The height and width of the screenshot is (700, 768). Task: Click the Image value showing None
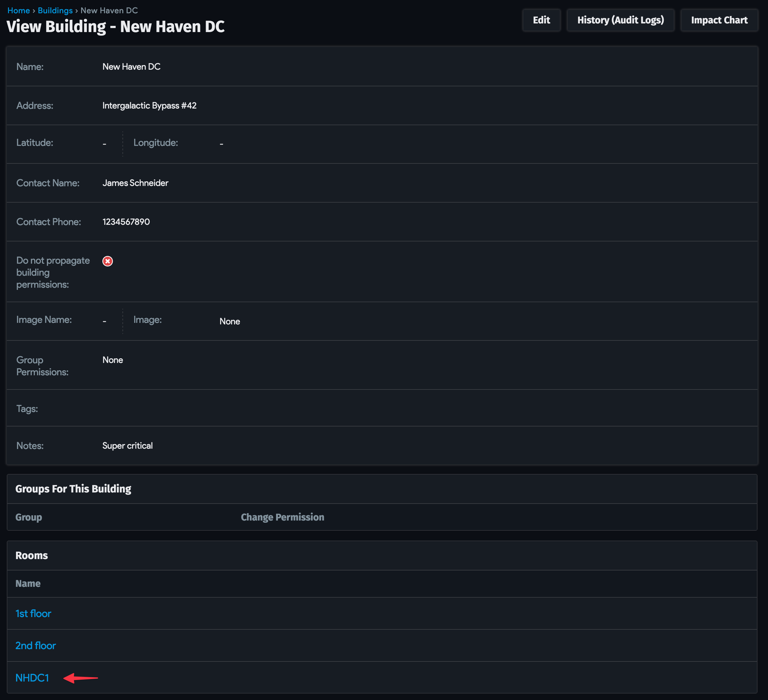[x=230, y=321]
